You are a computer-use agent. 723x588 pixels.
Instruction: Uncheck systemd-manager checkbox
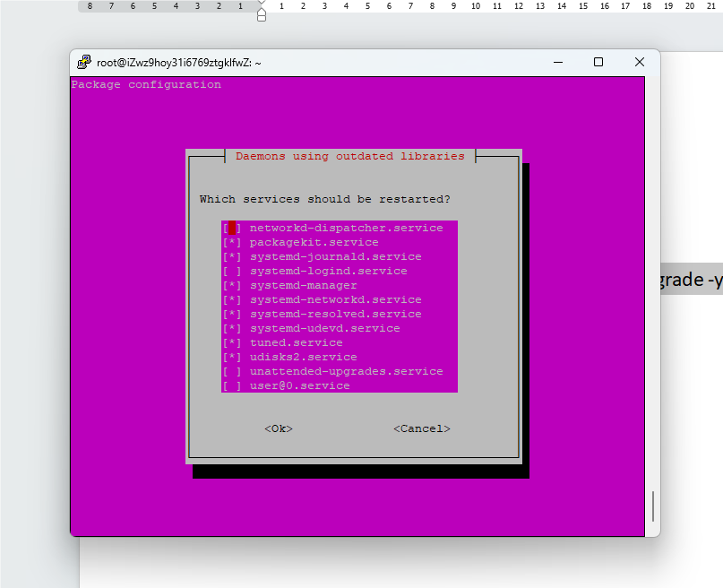pos(232,285)
